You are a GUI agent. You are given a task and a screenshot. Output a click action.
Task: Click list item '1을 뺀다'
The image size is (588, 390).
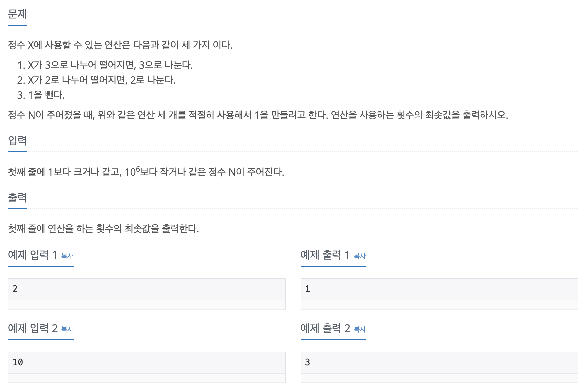tap(41, 95)
